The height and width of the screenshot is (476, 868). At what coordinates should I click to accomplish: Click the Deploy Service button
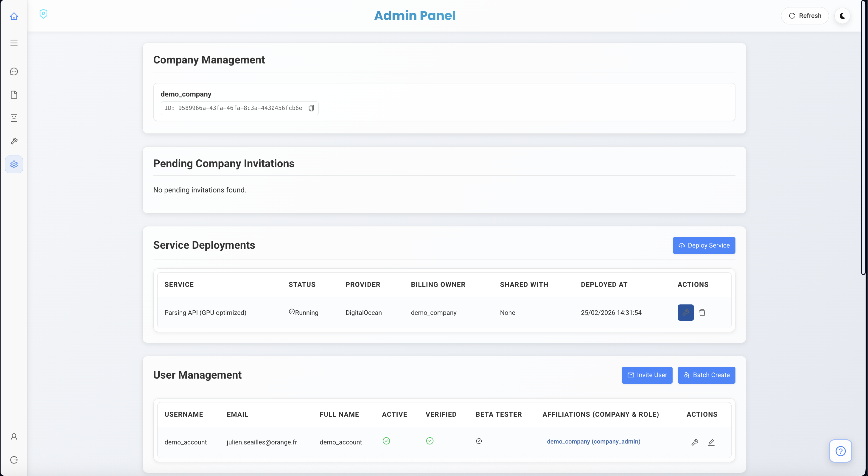click(x=704, y=245)
